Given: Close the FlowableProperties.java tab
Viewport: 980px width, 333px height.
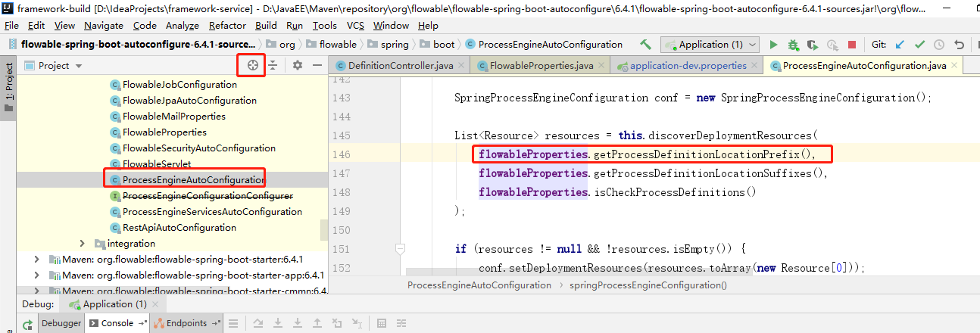Looking at the screenshot, I should point(602,66).
